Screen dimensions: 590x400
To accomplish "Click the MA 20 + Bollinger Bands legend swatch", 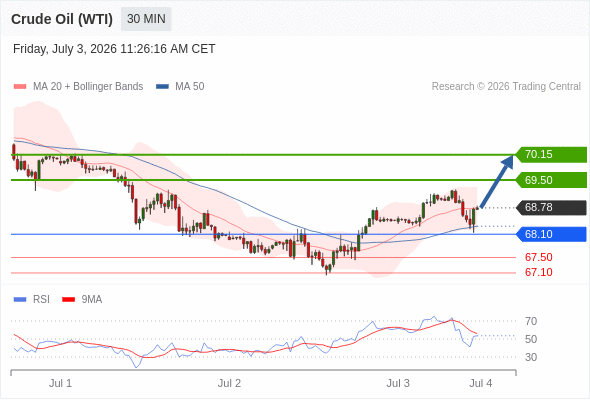I will 20,87.
